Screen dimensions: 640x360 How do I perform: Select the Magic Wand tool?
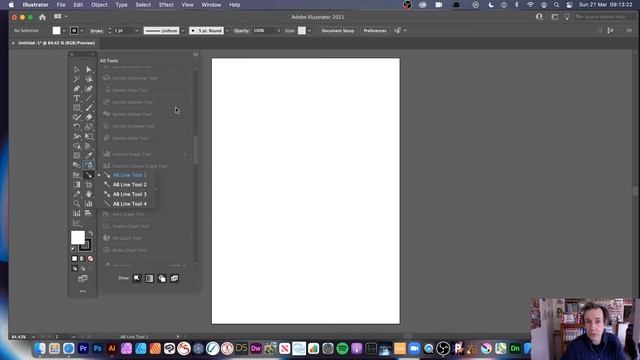[77, 79]
